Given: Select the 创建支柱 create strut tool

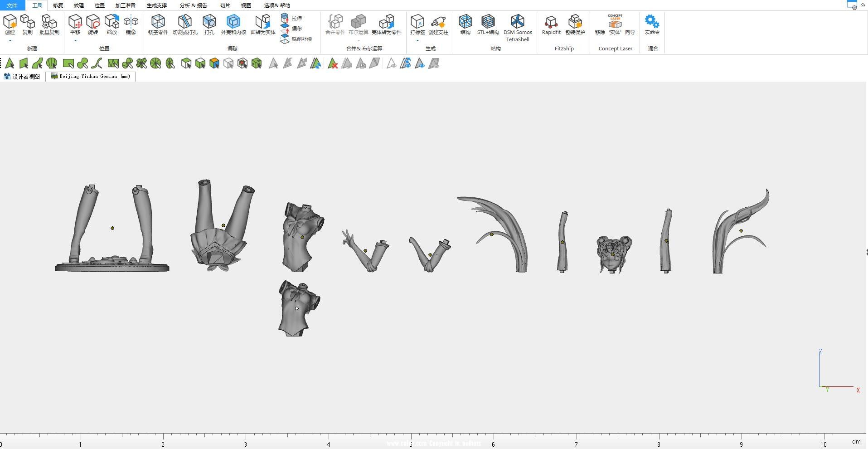Looking at the screenshot, I should (x=438, y=24).
